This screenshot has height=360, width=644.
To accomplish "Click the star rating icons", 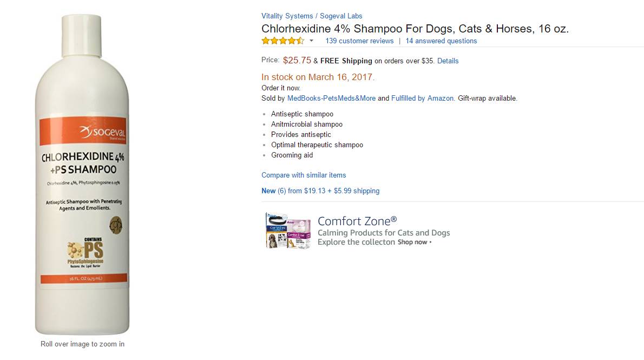I will [x=282, y=41].
